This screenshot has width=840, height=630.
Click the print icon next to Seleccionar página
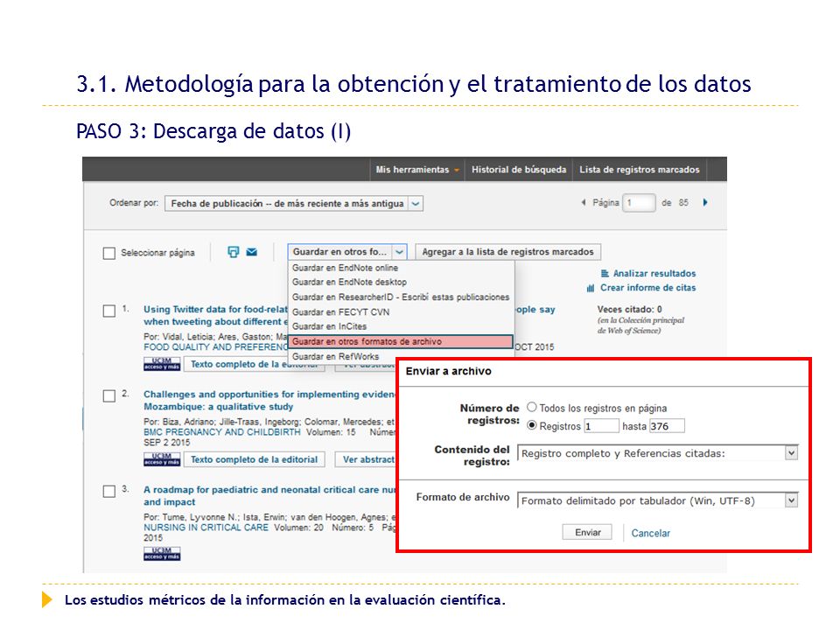(x=233, y=252)
